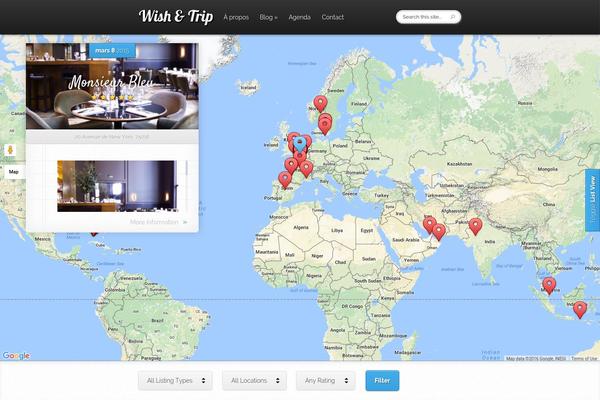Select the Map type button
Viewport: 600px width, 400px height.
(14, 172)
